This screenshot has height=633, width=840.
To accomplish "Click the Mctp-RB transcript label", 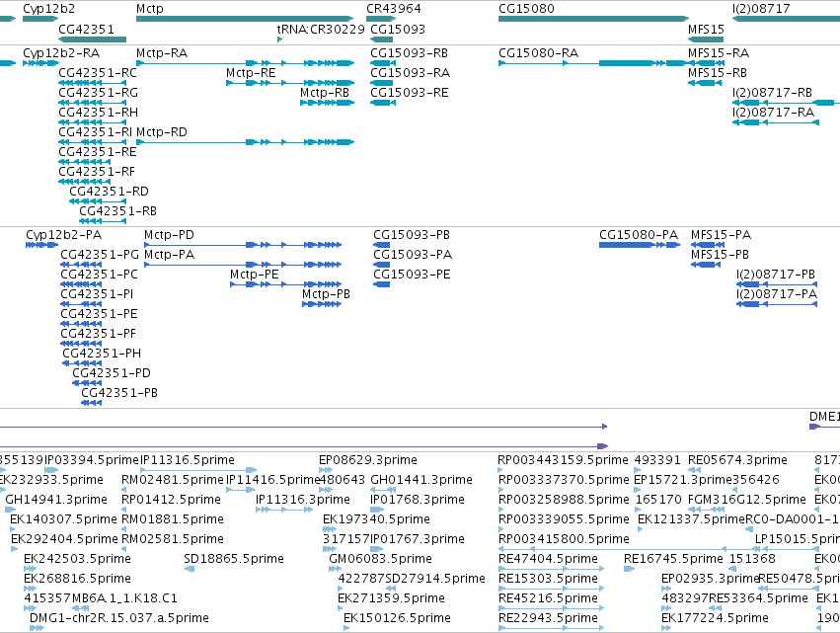I will [x=325, y=93].
